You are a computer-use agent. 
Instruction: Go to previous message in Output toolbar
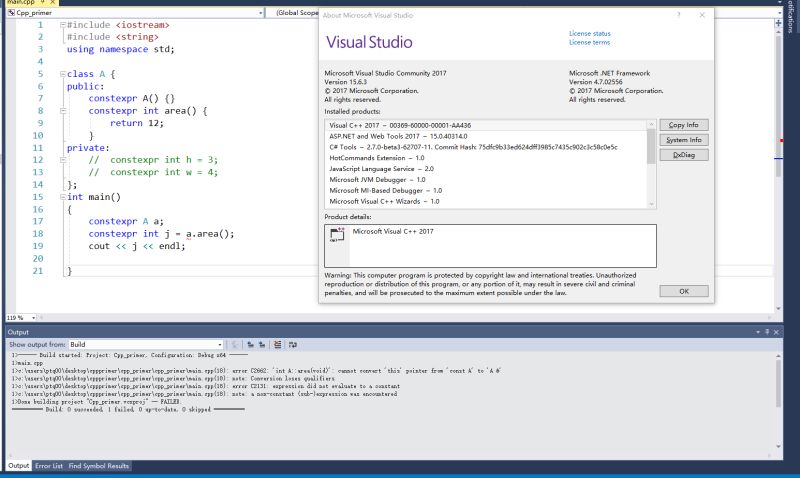click(251, 345)
